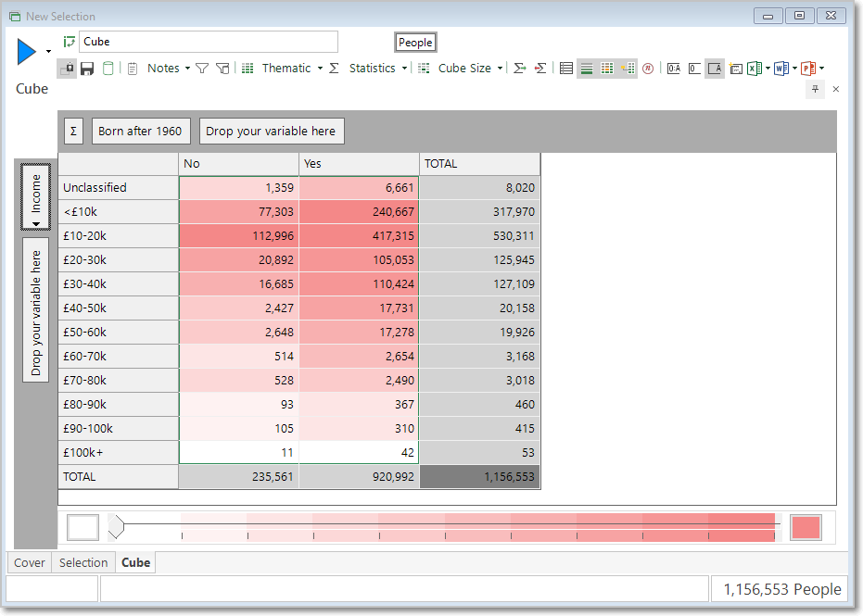The image size is (863, 616).
Task: Pin the Cube panel
Action: [x=815, y=89]
